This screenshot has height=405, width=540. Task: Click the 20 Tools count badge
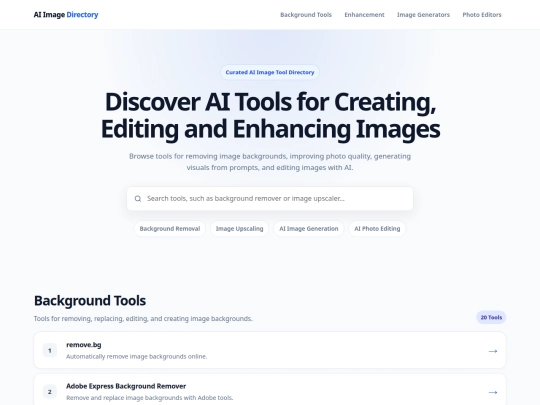[x=491, y=318]
